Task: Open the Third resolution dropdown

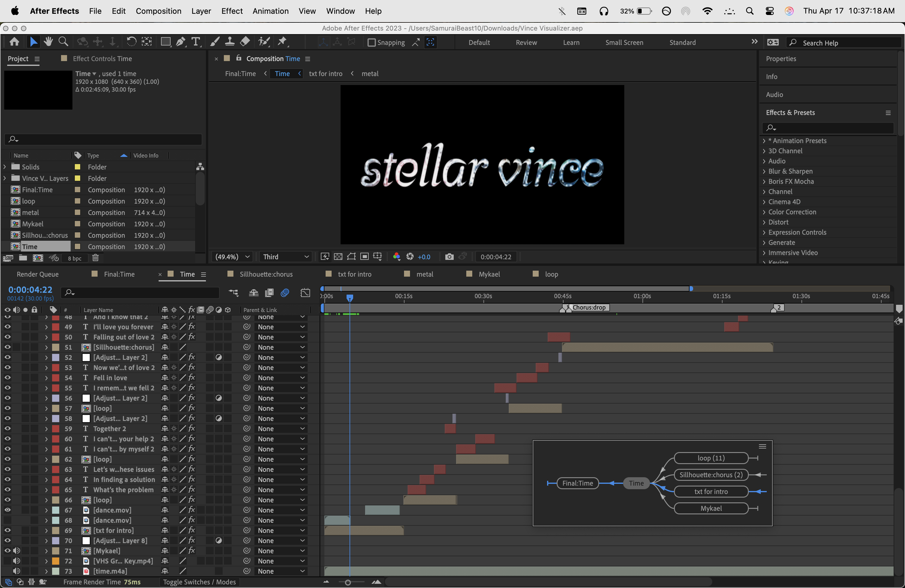Action: [x=286, y=257]
